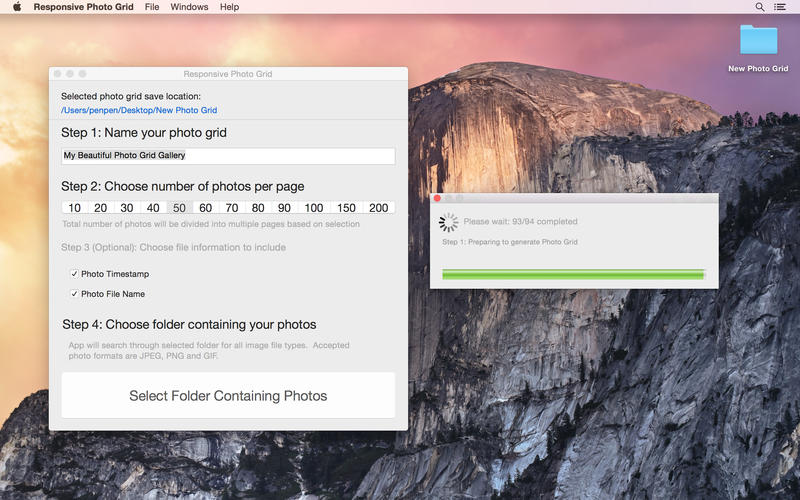Toggle Photo Timestamp checkbox
800x500 pixels.
(x=74, y=274)
